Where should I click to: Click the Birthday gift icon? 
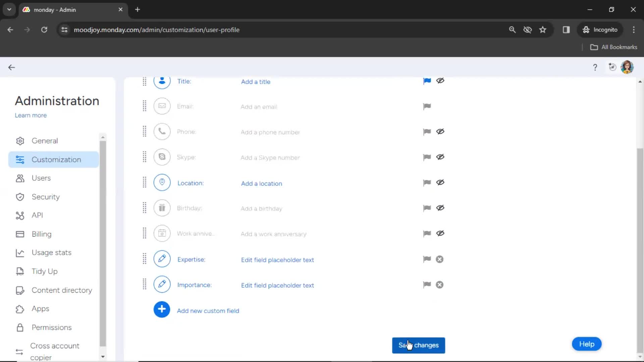162,208
